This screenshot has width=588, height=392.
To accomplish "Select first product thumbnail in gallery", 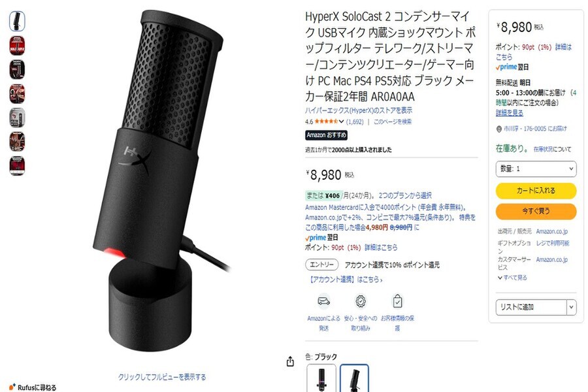I will point(17,21).
